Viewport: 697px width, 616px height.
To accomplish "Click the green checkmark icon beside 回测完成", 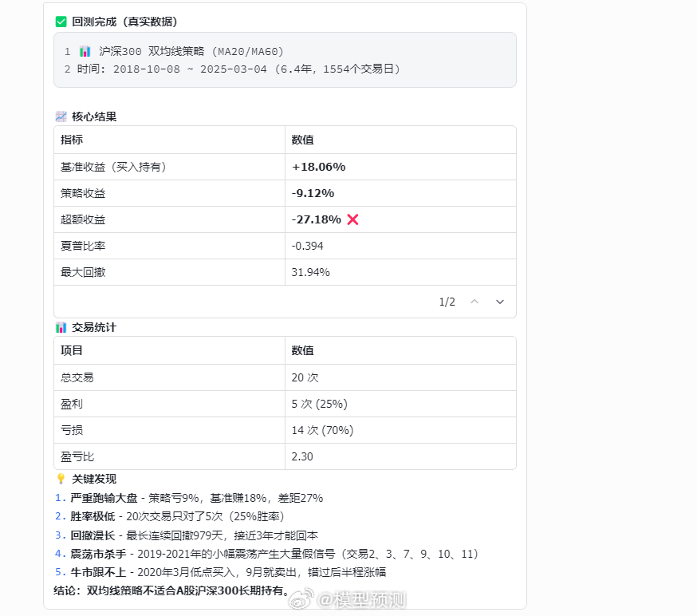I will tap(61, 22).
